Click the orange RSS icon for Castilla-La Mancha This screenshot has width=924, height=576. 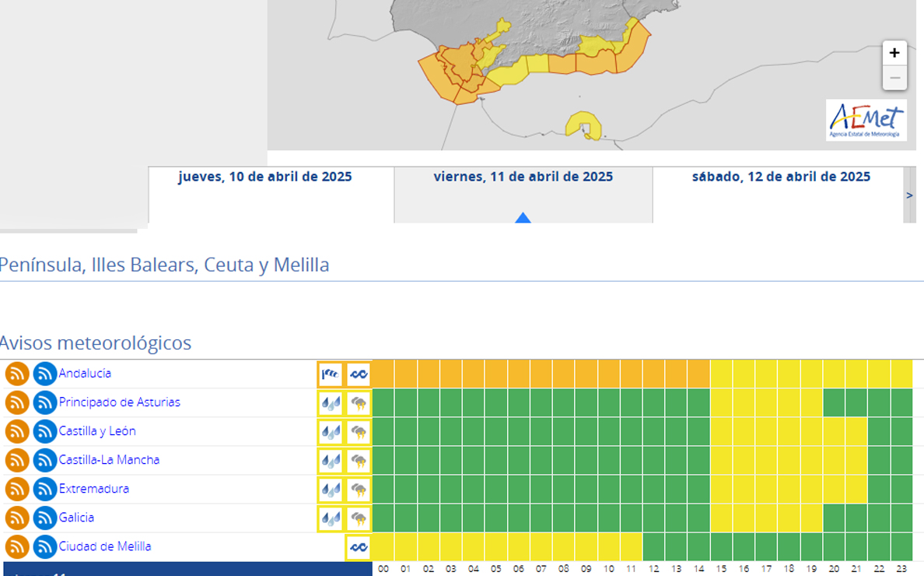click(x=17, y=461)
